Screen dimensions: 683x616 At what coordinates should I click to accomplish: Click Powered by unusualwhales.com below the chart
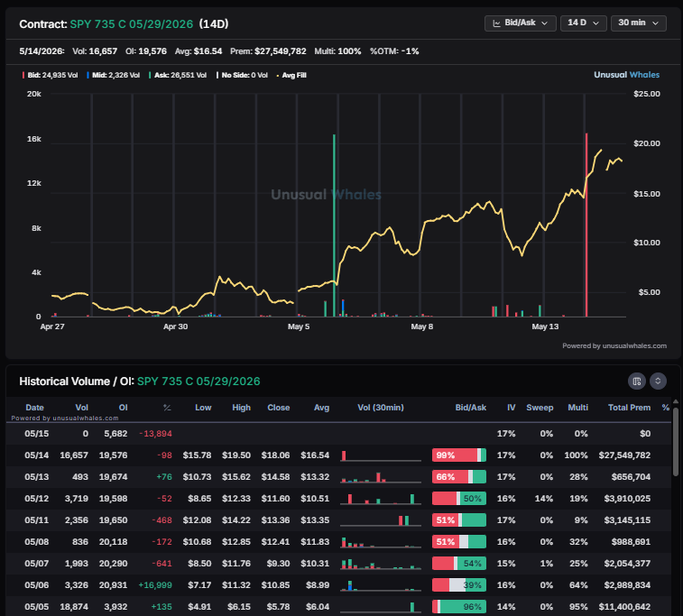click(x=614, y=345)
